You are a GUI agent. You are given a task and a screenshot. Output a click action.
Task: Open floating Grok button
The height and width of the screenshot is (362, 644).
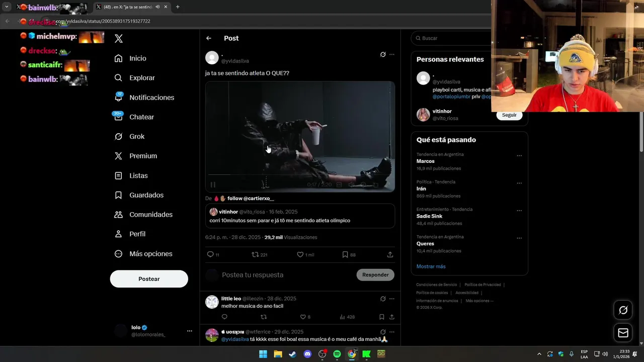[x=623, y=310]
